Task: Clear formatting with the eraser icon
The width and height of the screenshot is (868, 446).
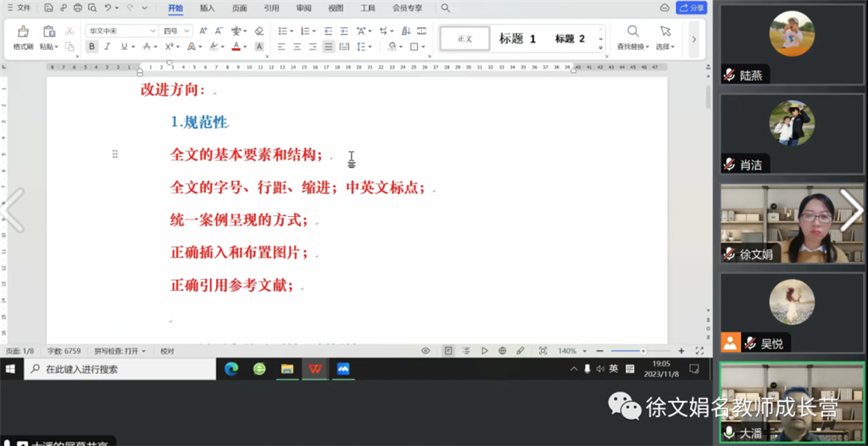Action: 259,31
